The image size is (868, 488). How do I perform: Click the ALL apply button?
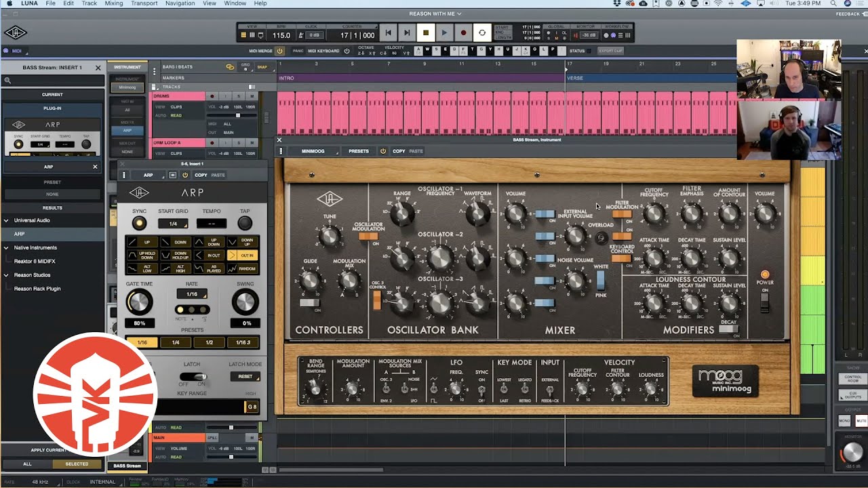tap(27, 464)
